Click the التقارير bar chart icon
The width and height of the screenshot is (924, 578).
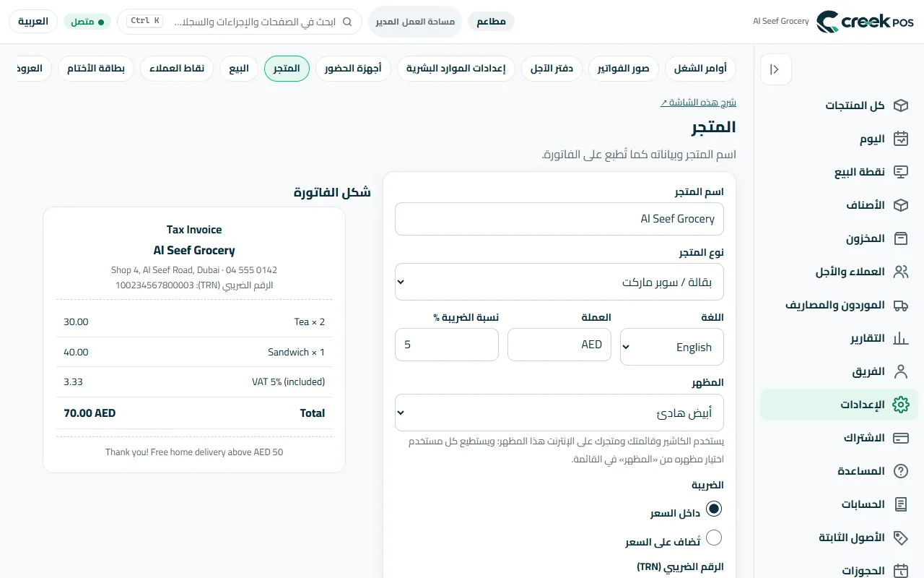(x=900, y=338)
